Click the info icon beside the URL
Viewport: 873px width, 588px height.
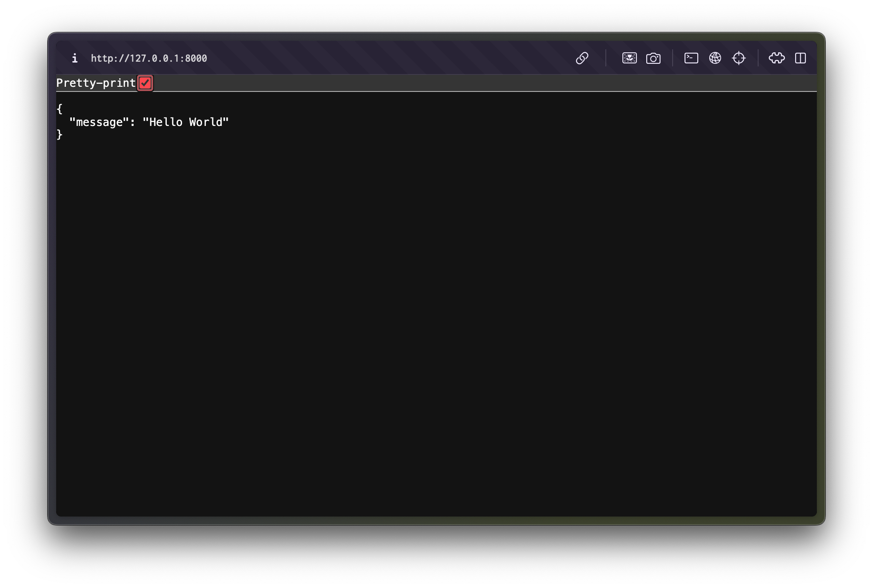pos(75,58)
